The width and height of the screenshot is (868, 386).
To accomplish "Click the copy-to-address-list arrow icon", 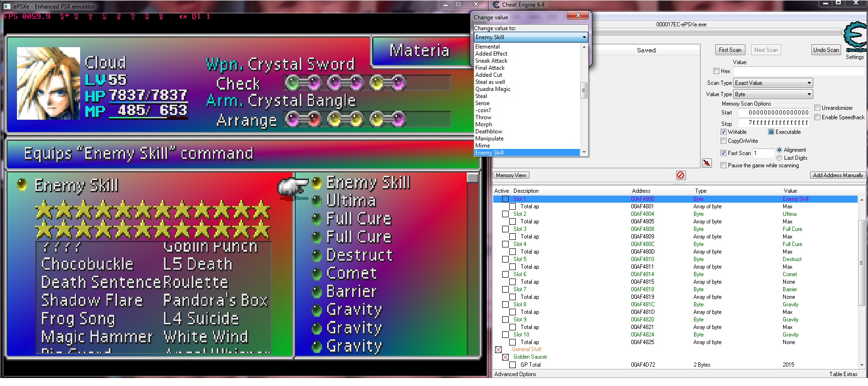I will click(707, 163).
